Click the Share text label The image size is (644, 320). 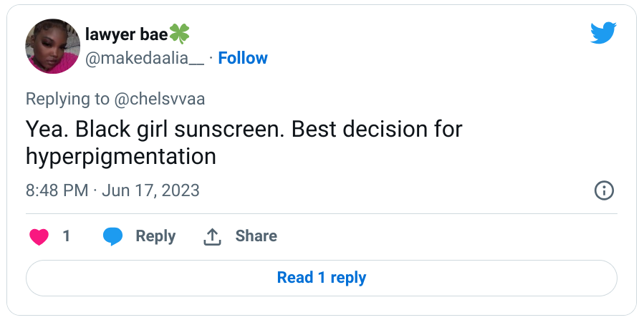pyautogui.click(x=256, y=236)
